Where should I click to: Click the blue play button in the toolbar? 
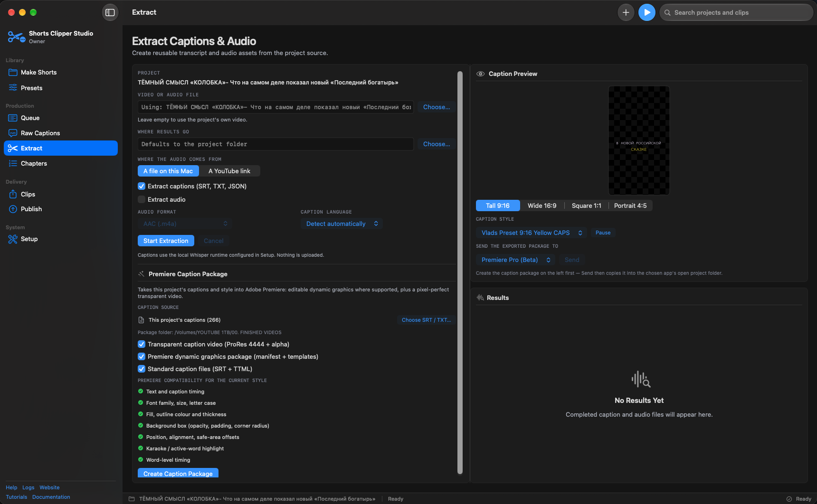[x=647, y=12]
